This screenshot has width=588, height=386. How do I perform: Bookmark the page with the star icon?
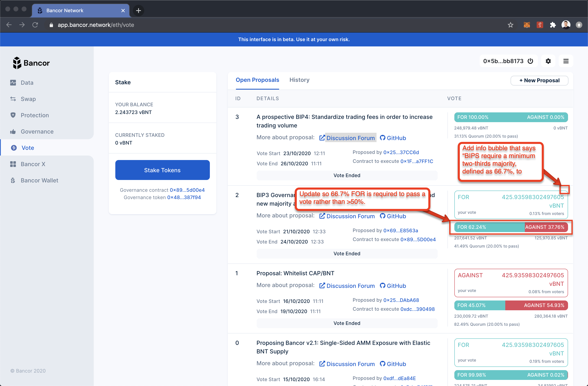[x=510, y=25]
